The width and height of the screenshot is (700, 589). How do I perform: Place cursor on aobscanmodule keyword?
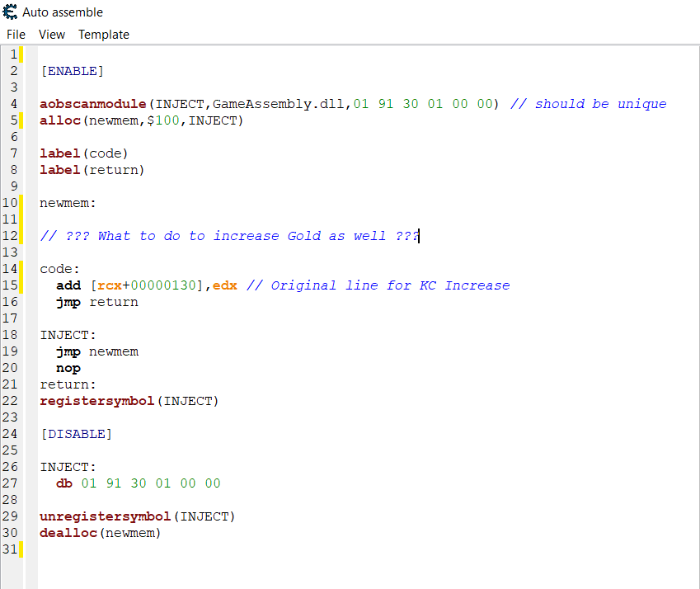[x=93, y=104]
